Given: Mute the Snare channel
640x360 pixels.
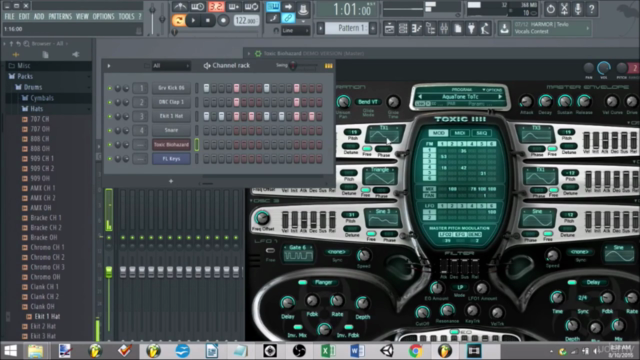Looking at the screenshot, I should point(109,131).
